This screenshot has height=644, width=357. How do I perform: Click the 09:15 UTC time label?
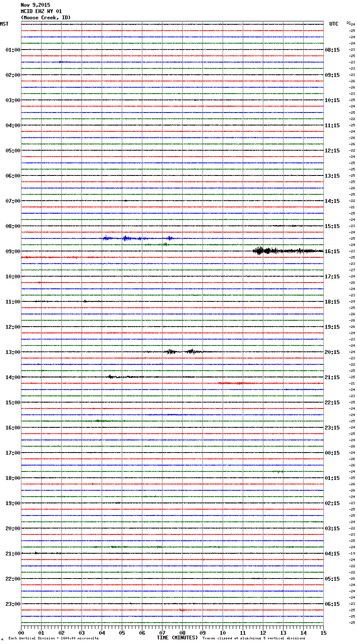point(332,75)
